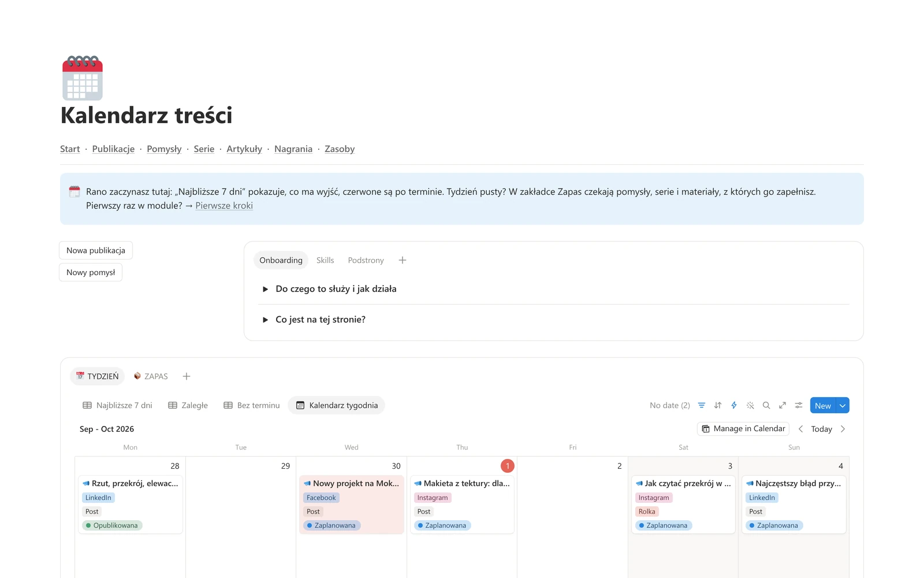This screenshot has height=578, width=924.
Task: Go to the Serie link
Action: pos(204,149)
